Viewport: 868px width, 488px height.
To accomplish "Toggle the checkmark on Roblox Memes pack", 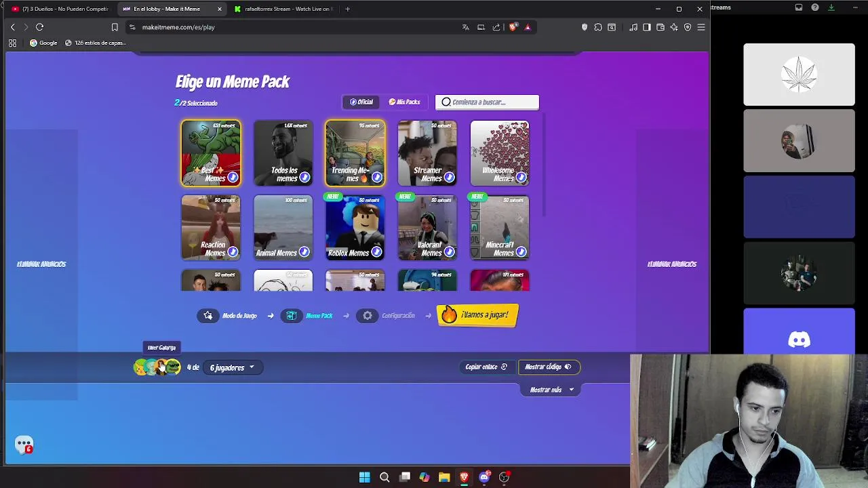I will [377, 252].
